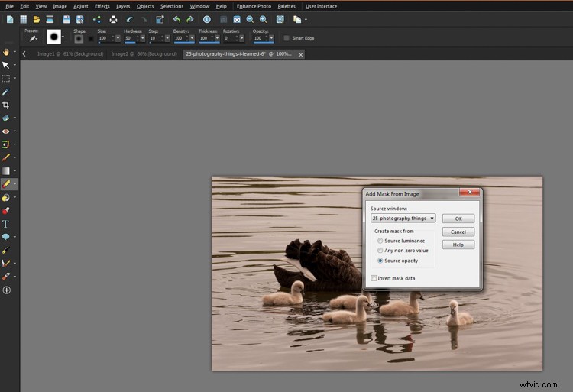Click the Rotation value field
The height and width of the screenshot is (392, 573).
pos(228,38)
